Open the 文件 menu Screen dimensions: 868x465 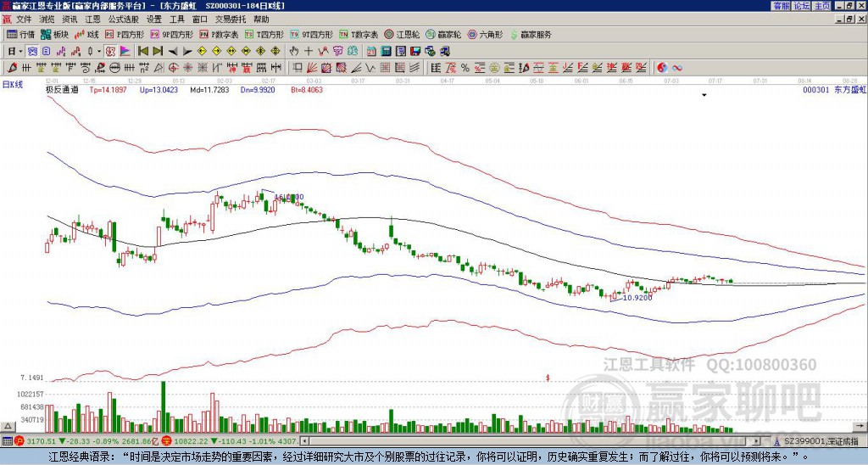pos(24,20)
